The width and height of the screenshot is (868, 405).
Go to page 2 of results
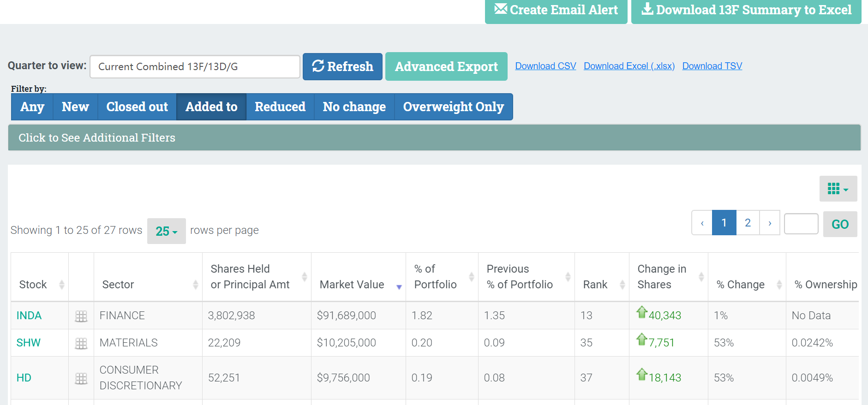(x=748, y=223)
